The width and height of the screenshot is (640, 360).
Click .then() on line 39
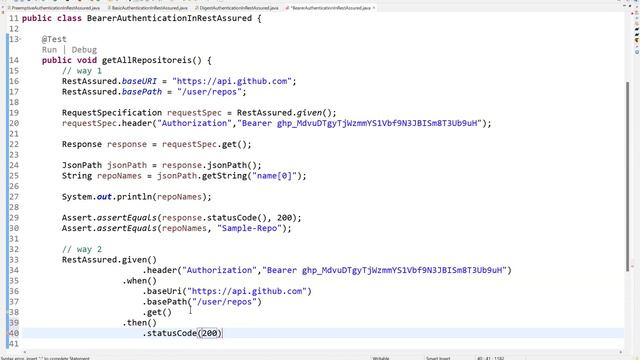(x=139, y=323)
